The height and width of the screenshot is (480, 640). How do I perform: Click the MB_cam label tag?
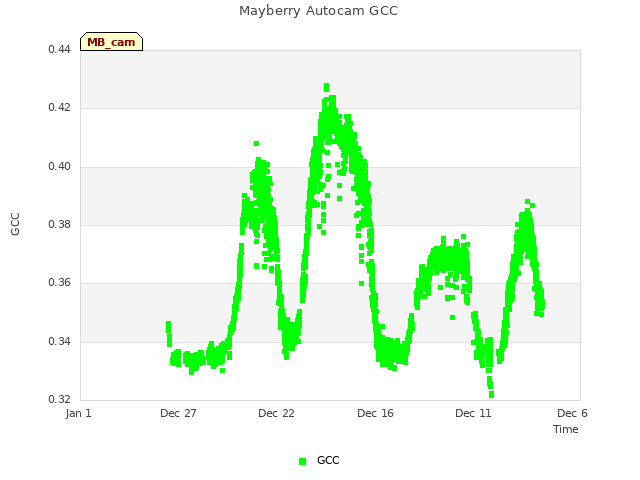[111, 42]
